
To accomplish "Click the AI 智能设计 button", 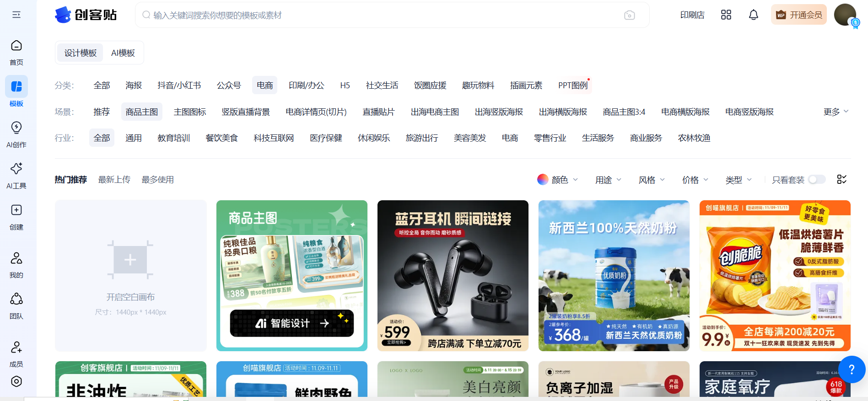I will (292, 323).
